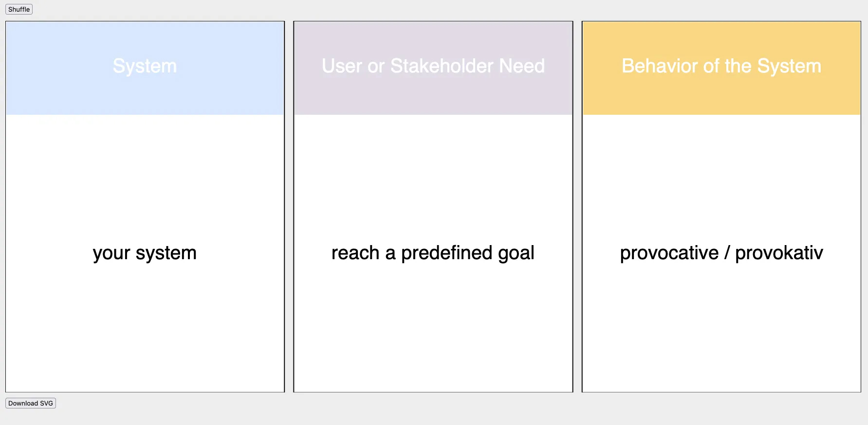Click the 'your system' card text
The width and height of the screenshot is (868, 425).
145,253
